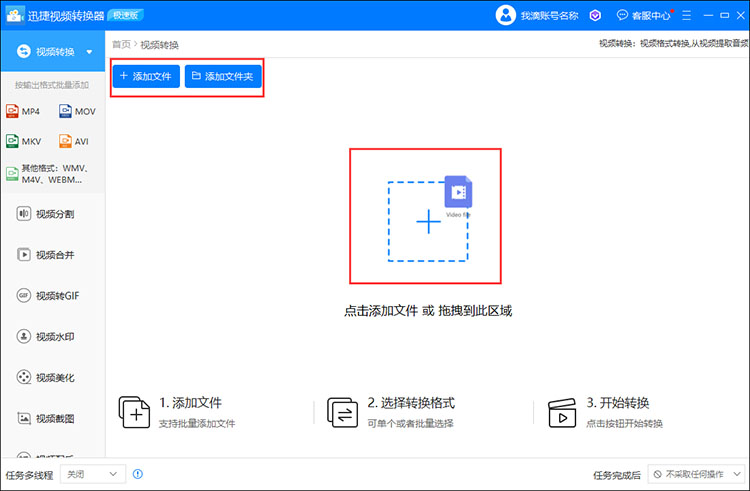Click the 视频转换 breadcrumb text
750x491 pixels.
[159, 45]
